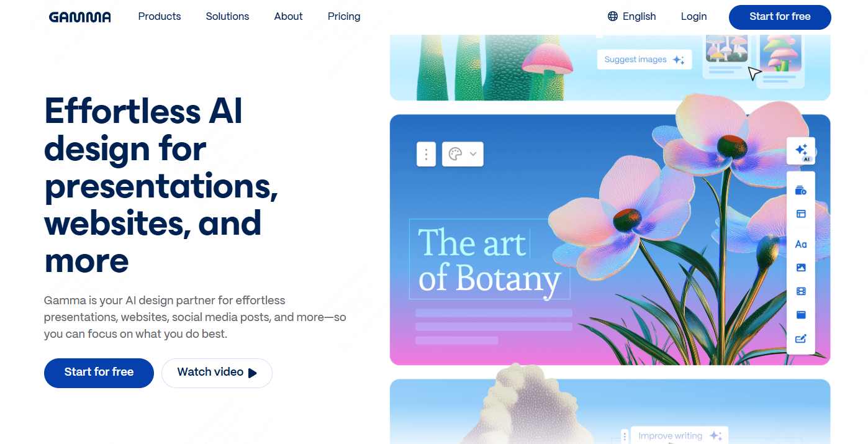Open the palette theme dropdown
Image resolution: width=868 pixels, height=444 pixels.
[x=463, y=154]
